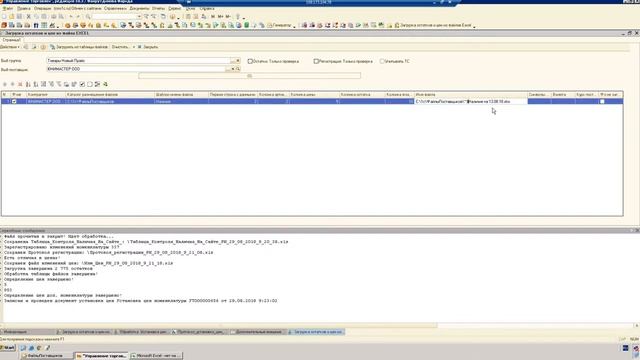
Task: Click the Save icon in main toolbar
Action: coord(19,16)
